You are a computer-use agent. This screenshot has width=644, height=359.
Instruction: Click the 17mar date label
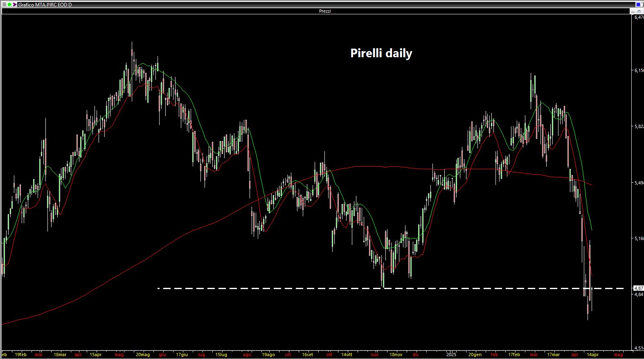point(553,355)
